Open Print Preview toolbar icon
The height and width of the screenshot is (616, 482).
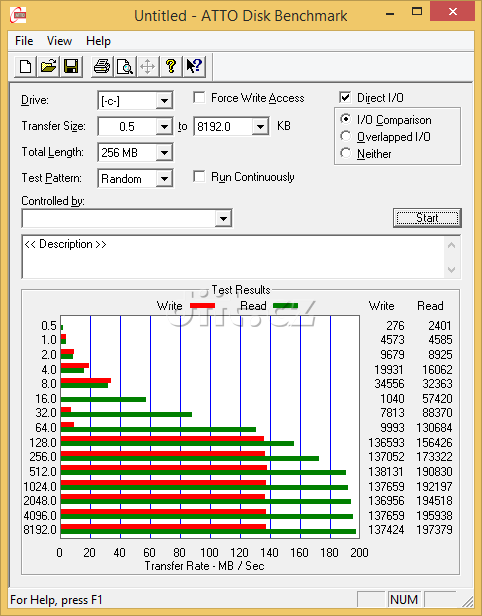[x=125, y=66]
